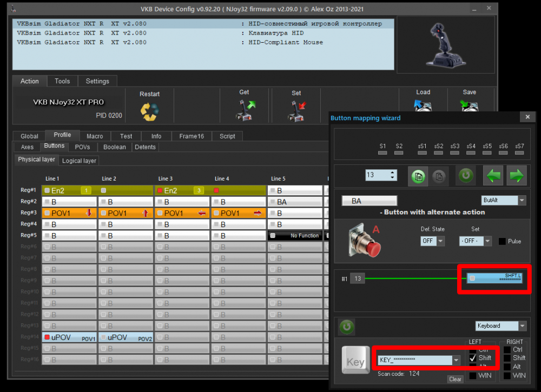Enable the Pulse checkbox

[x=502, y=241]
